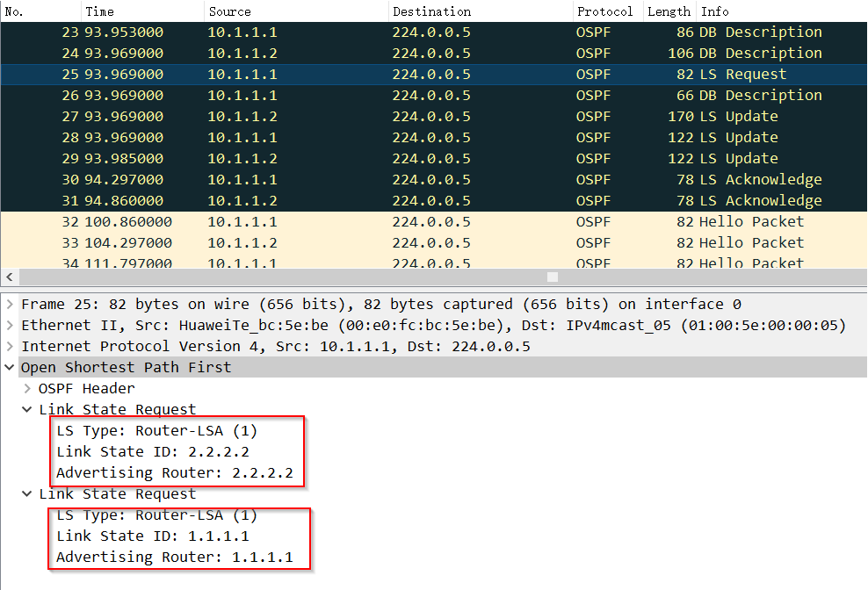The image size is (868, 590).
Task: Select packet 23 DB Description row
Action: pyautogui.click(x=433, y=32)
